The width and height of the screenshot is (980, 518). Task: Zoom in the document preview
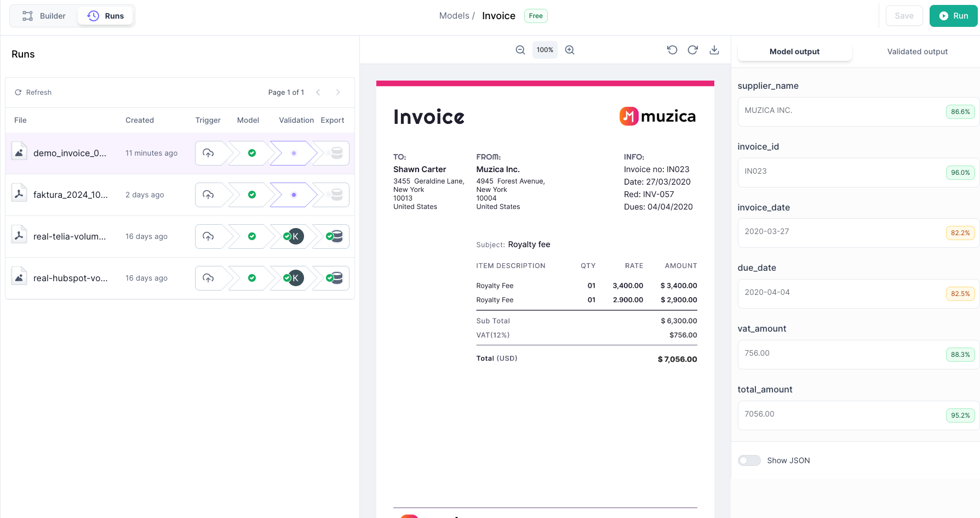(x=570, y=50)
